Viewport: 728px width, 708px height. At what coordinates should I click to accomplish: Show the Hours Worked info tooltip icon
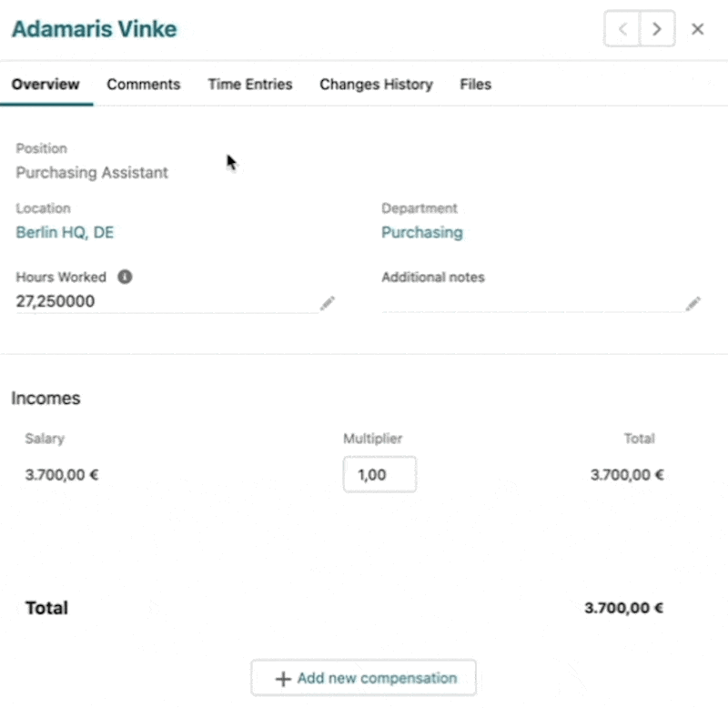click(125, 277)
